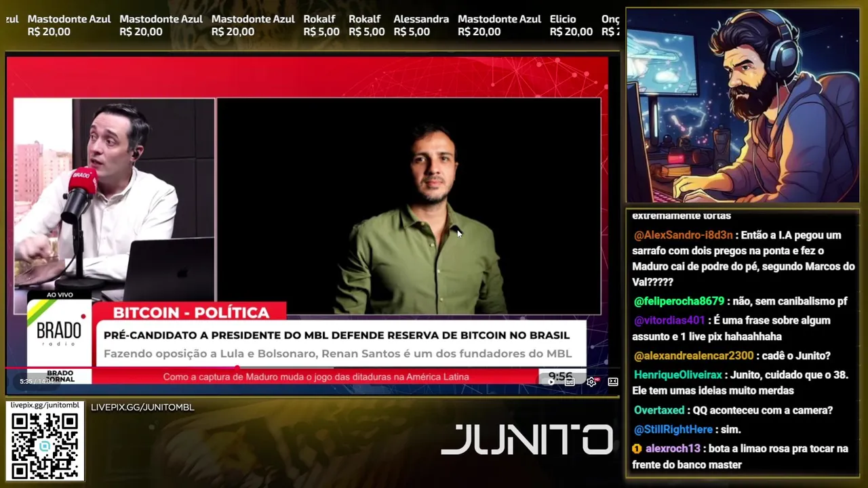
Task: Click the subheadline mentioning Renan Santos
Action: pyautogui.click(x=338, y=353)
